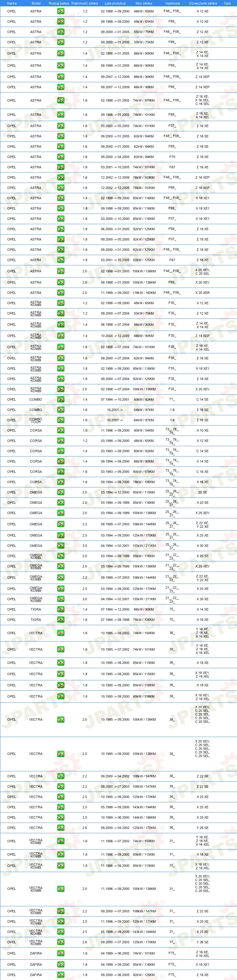Click the fuel icon in the VECTRA KOMBI 2.6 row
The image size is (237, 980).
click(x=61, y=942)
